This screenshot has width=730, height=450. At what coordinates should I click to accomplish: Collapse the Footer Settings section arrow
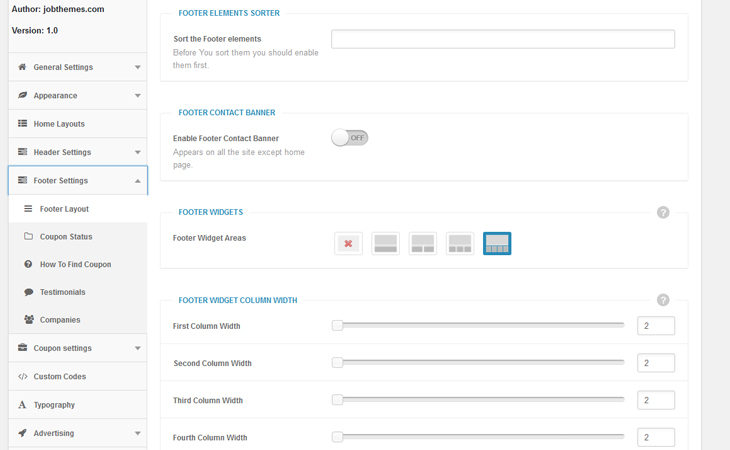[x=137, y=181]
